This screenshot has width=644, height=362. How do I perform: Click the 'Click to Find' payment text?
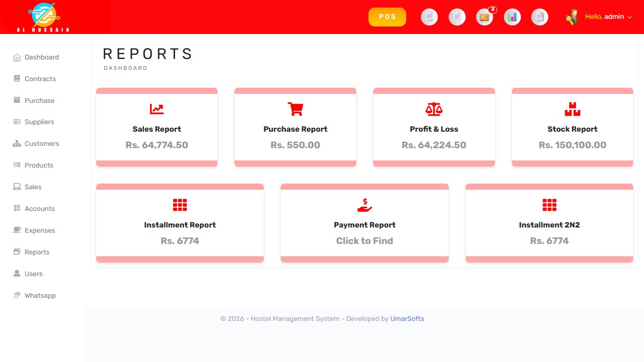pos(364,241)
